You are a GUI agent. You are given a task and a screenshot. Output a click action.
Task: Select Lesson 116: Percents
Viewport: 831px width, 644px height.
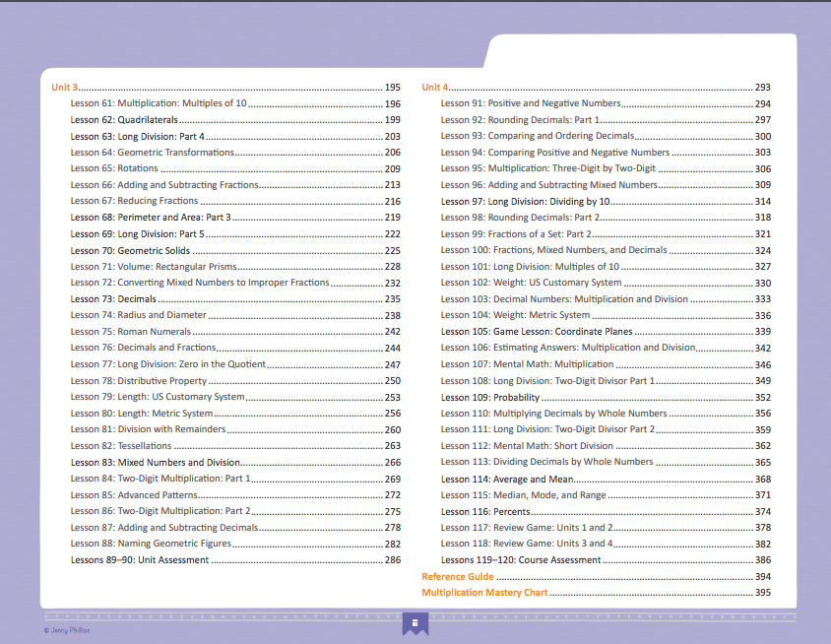485,512
